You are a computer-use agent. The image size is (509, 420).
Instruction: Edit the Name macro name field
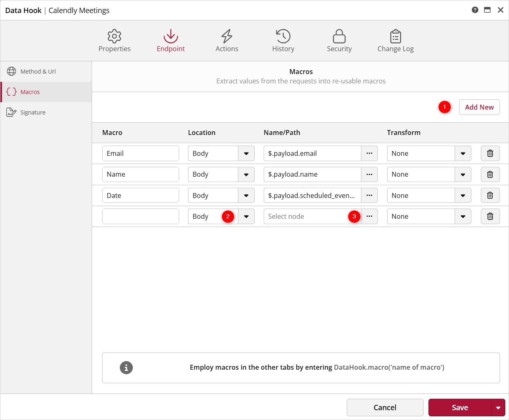(x=141, y=175)
